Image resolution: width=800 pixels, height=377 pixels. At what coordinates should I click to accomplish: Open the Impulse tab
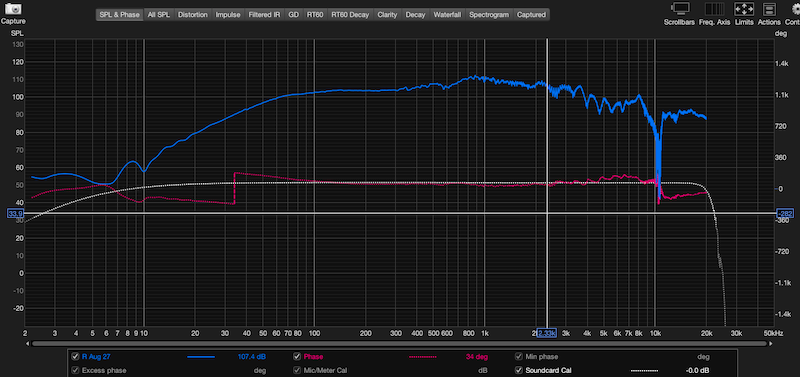[228, 15]
